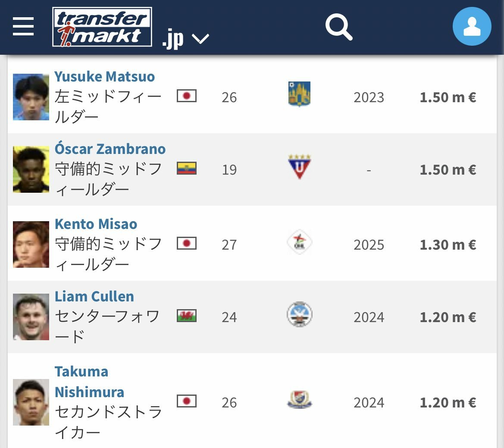Click the Ecuador flag next to Zambrano

pos(186,169)
